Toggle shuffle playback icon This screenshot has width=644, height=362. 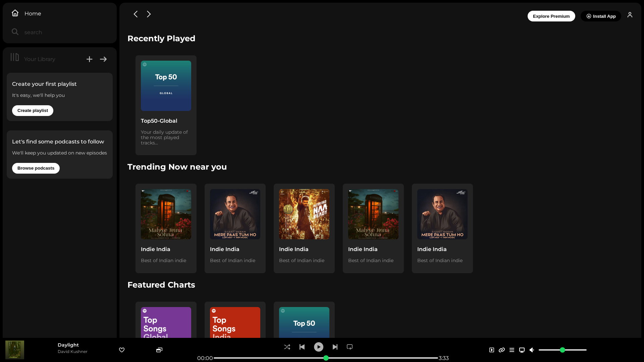287,347
